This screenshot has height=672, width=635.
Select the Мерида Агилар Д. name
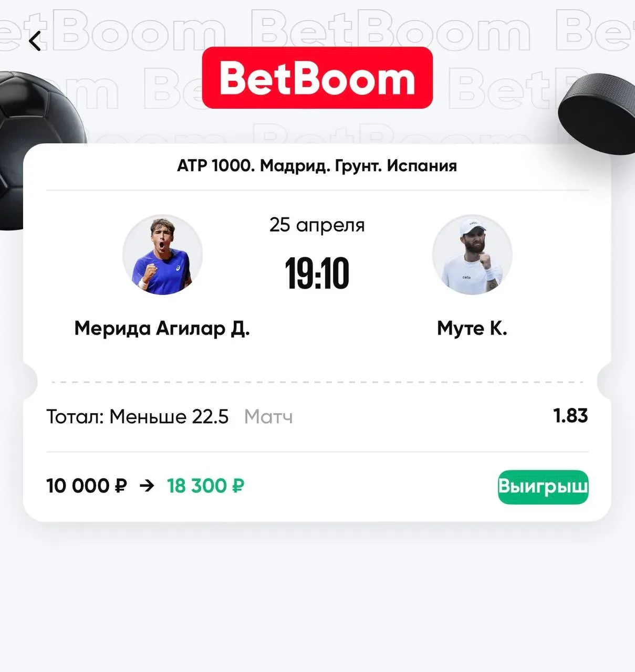[162, 328]
